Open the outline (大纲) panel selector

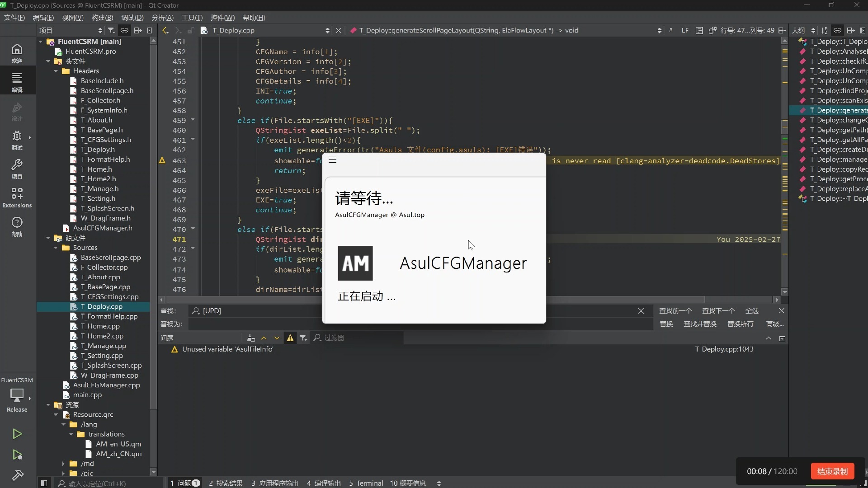pyautogui.click(x=804, y=30)
